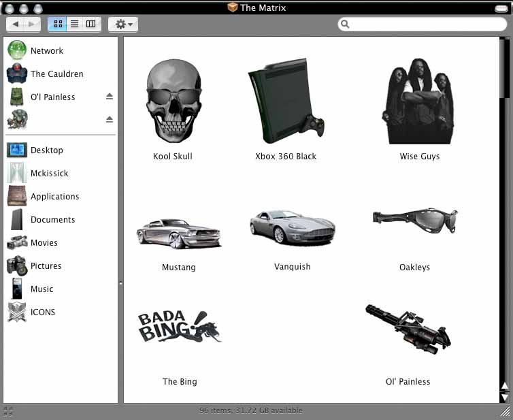Open the Pictures camera icon
Viewport: 513px width, 420px height.
17,265
